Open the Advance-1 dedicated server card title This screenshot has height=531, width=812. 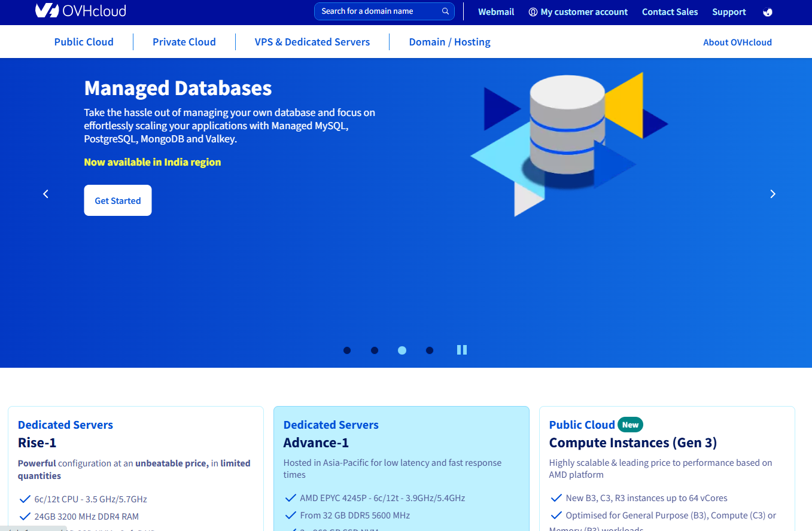[316, 443]
